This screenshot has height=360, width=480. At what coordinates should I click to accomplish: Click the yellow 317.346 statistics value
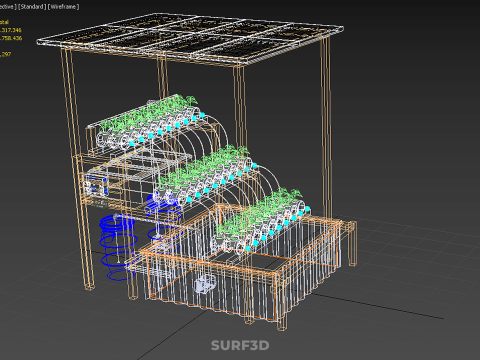pos(11,30)
